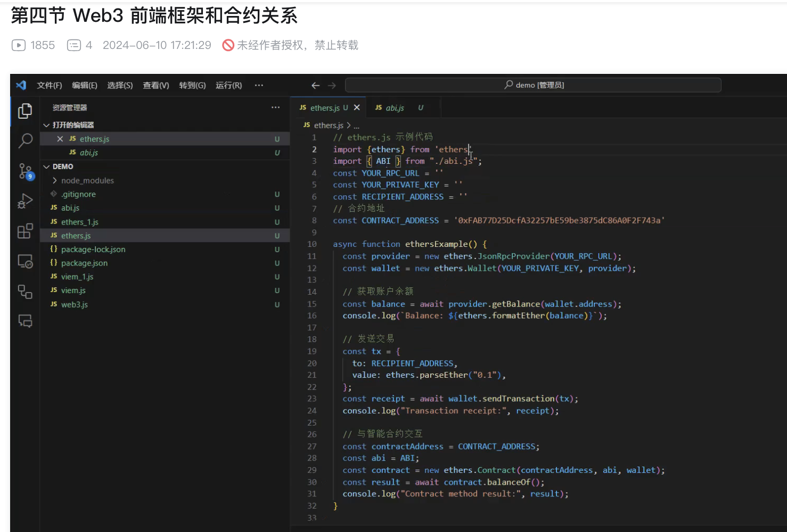Open the Remote Explorer icon
The image size is (787, 532).
click(25, 261)
